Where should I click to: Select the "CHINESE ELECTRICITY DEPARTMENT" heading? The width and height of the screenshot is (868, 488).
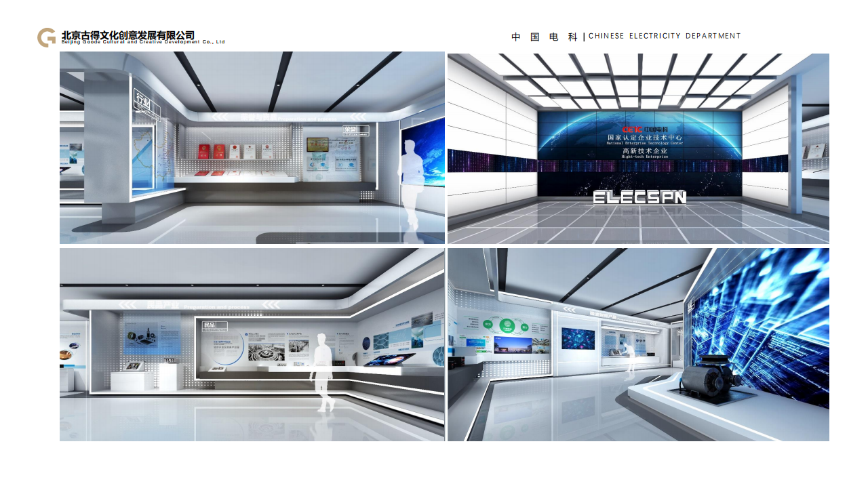(x=665, y=36)
